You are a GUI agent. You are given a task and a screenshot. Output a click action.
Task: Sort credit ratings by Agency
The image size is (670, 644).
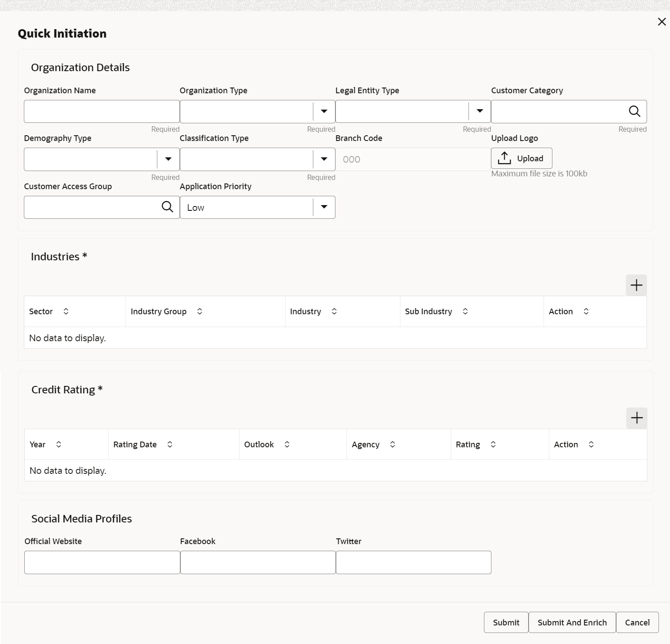[x=392, y=445]
